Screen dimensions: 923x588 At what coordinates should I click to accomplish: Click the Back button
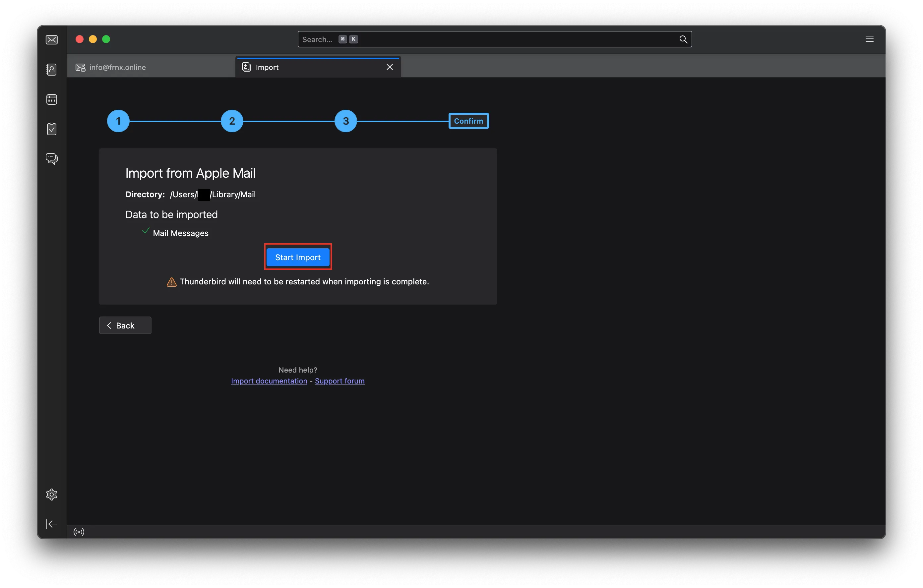(x=125, y=325)
